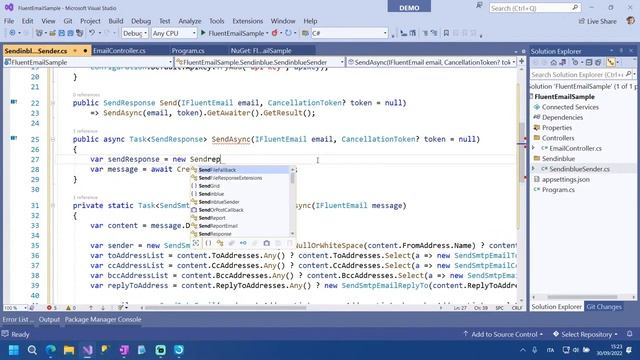The width and height of the screenshot is (640, 360).
Task: Open the File menu
Action: click(9, 21)
